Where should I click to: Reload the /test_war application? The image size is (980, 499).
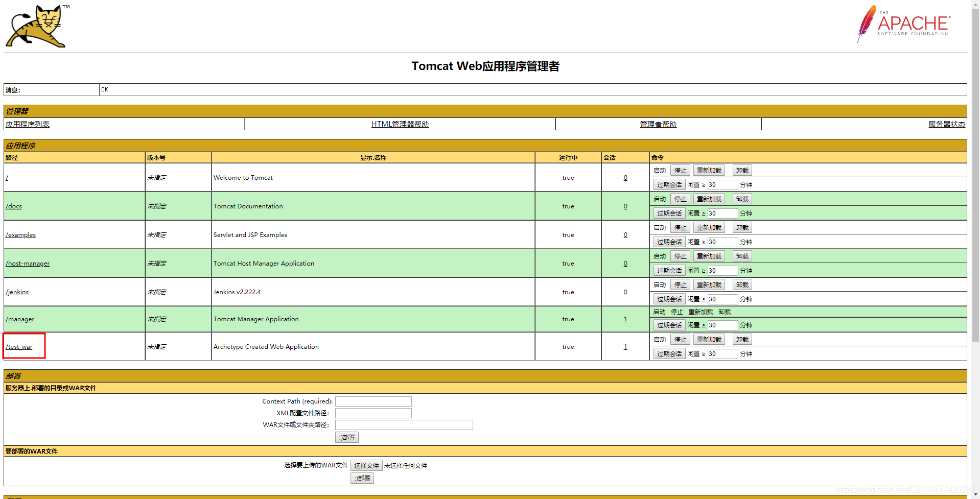709,340
